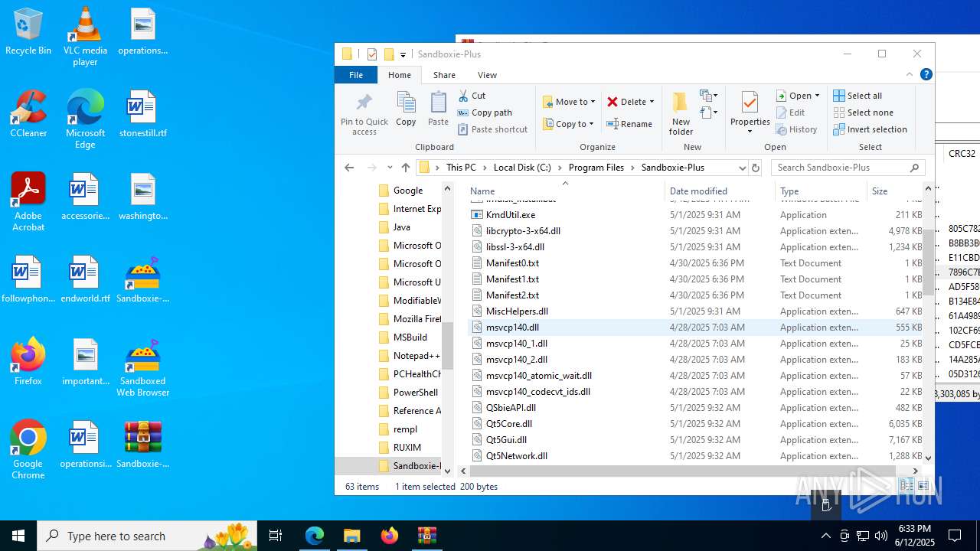Viewport: 980px width, 551px height.
Task: Click the Rename command
Action: [629, 124]
